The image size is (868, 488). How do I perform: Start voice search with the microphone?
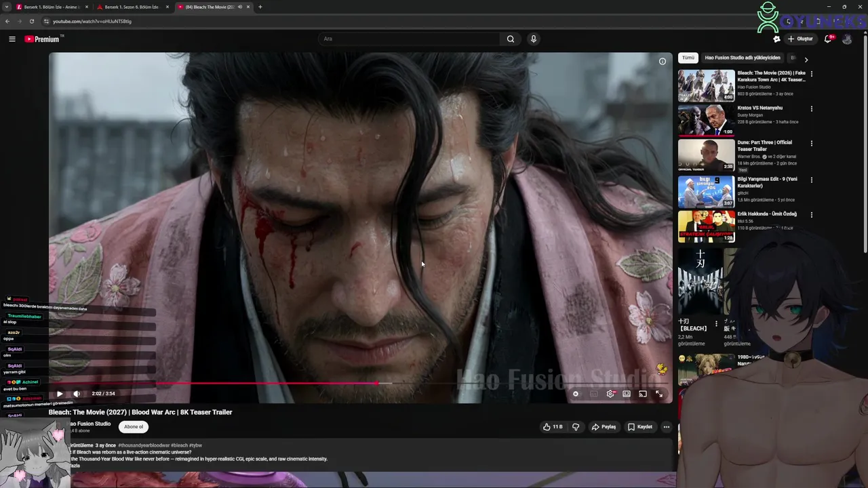coord(534,39)
